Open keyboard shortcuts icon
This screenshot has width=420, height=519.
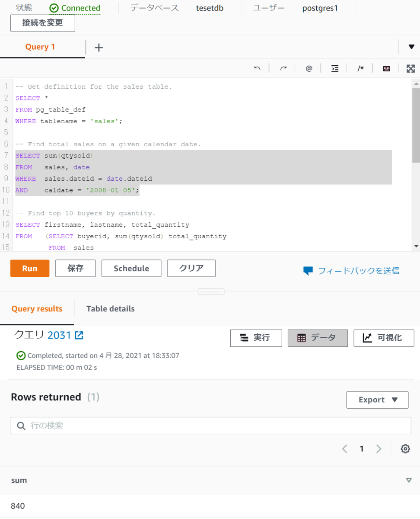tap(387, 68)
